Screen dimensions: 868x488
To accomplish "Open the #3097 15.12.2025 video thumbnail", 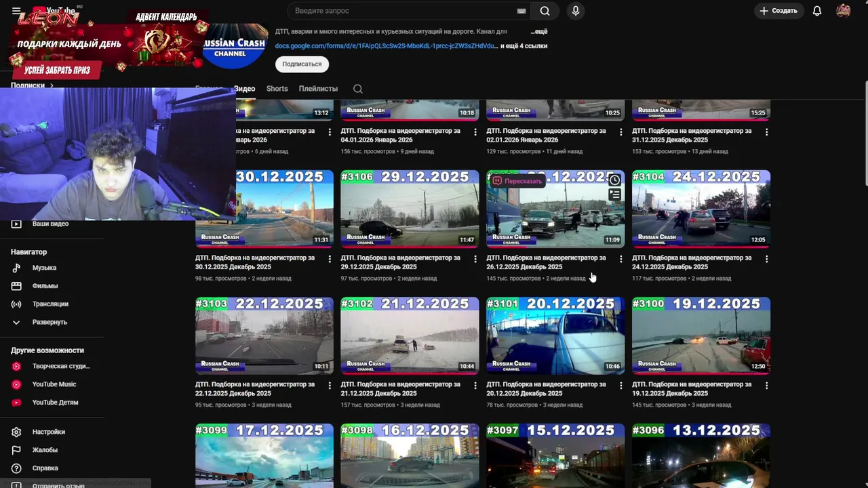I will pyautogui.click(x=555, y=455).
